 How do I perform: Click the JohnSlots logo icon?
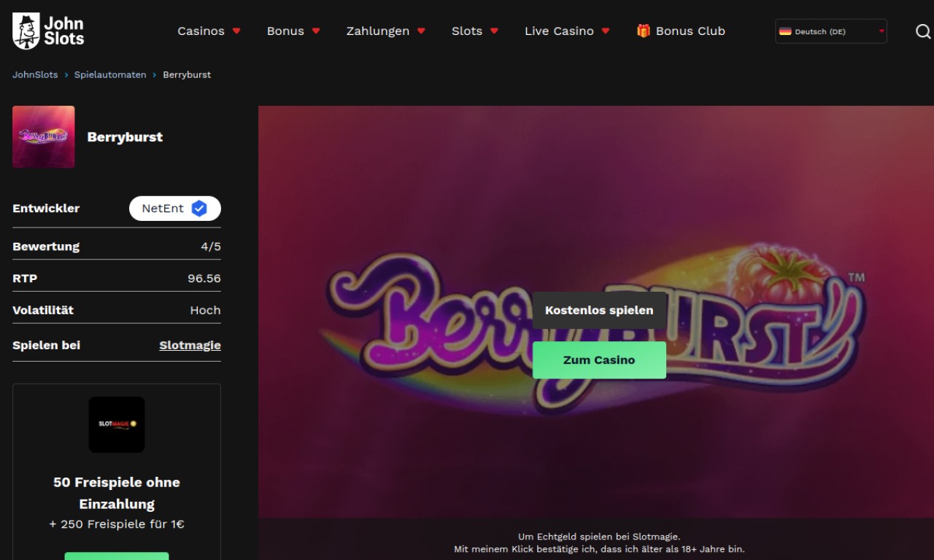(x=26, y=31)
